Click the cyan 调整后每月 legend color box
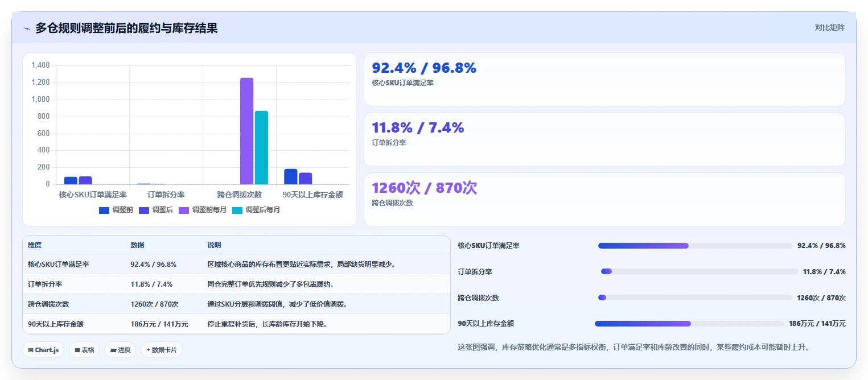Image resolution: width=868 pixels, height=380 pixels. pyautogui.click(x=237, y=210)
